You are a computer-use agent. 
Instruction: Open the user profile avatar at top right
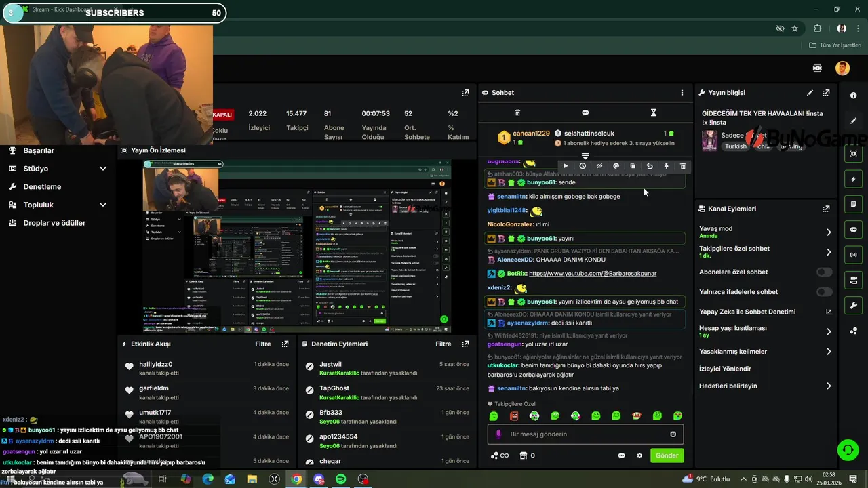(842, 68)
